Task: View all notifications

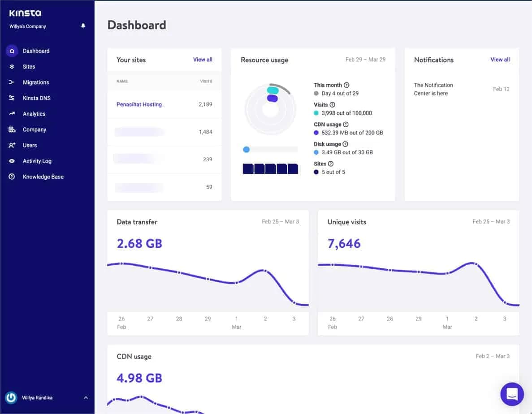Action: (500, 59)
